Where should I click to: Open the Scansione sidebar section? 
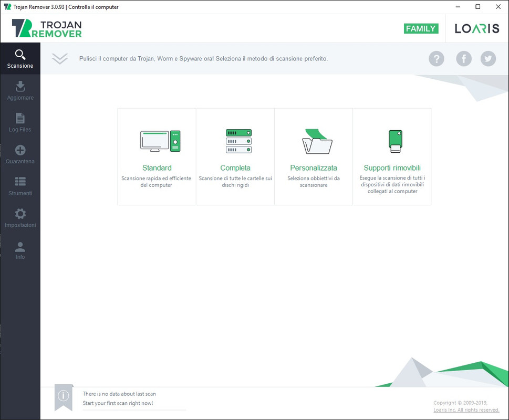(20, 59)
